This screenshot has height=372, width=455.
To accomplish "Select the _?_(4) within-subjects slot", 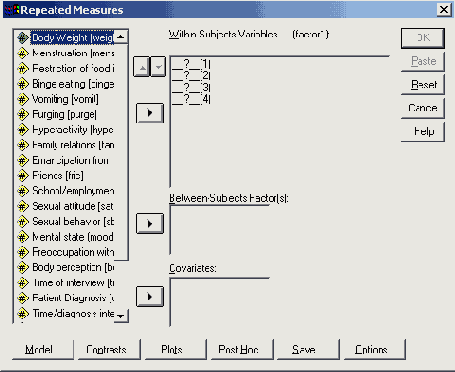I will 191,99.
